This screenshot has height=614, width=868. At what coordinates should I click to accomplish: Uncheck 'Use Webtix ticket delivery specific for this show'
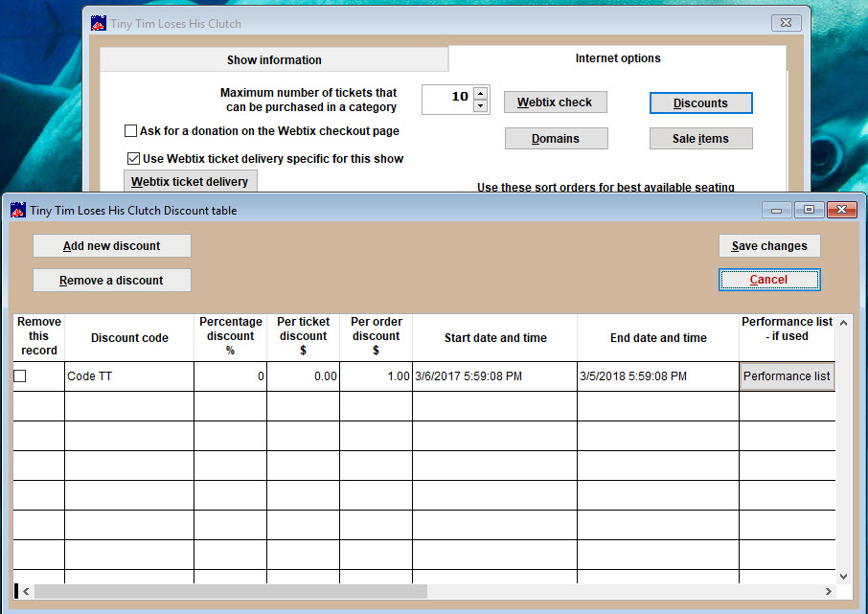click(133, 158)
